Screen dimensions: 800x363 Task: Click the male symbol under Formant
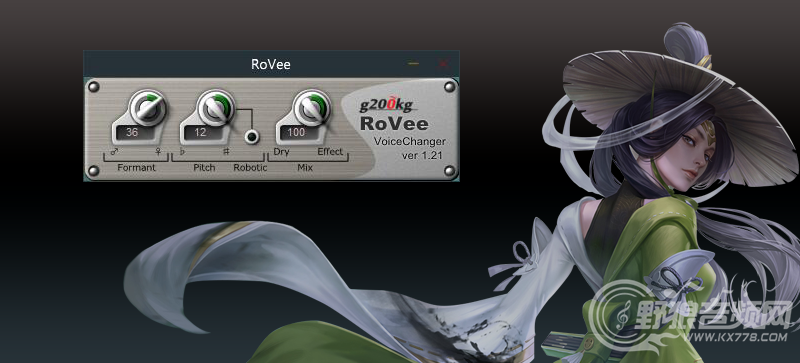(x=114, y=152)
